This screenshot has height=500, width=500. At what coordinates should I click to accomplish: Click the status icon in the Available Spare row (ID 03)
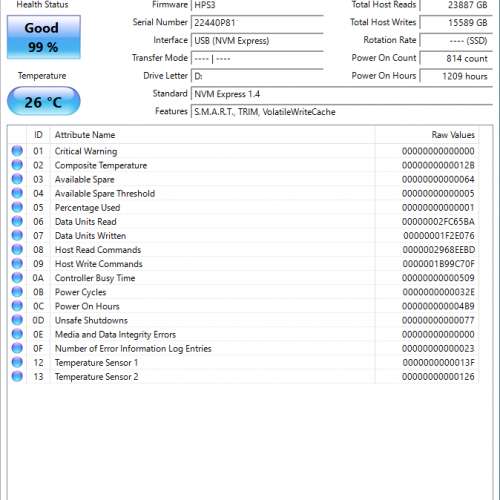click(17, 179)
